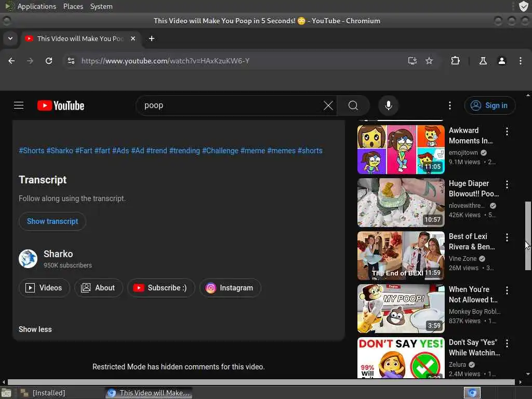Click the horizontal page scrollbar
Screen dimensions: 532x399
click(261, 382)
